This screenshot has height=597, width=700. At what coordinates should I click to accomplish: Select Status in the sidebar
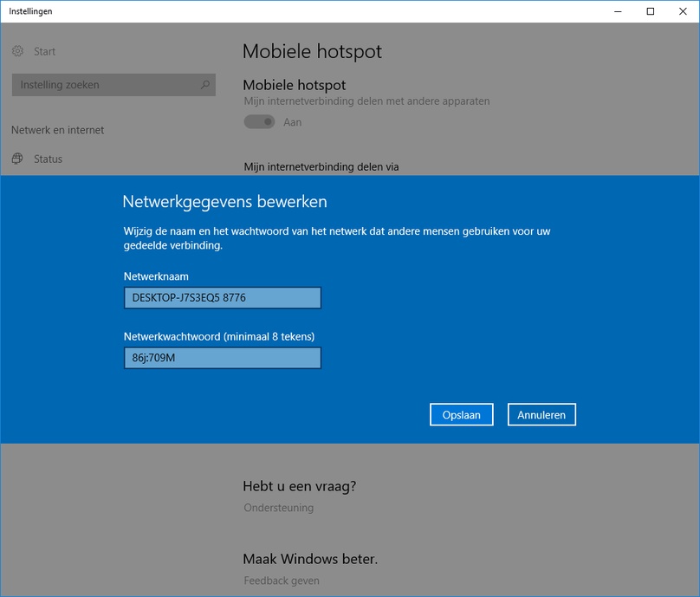point(49,159)
